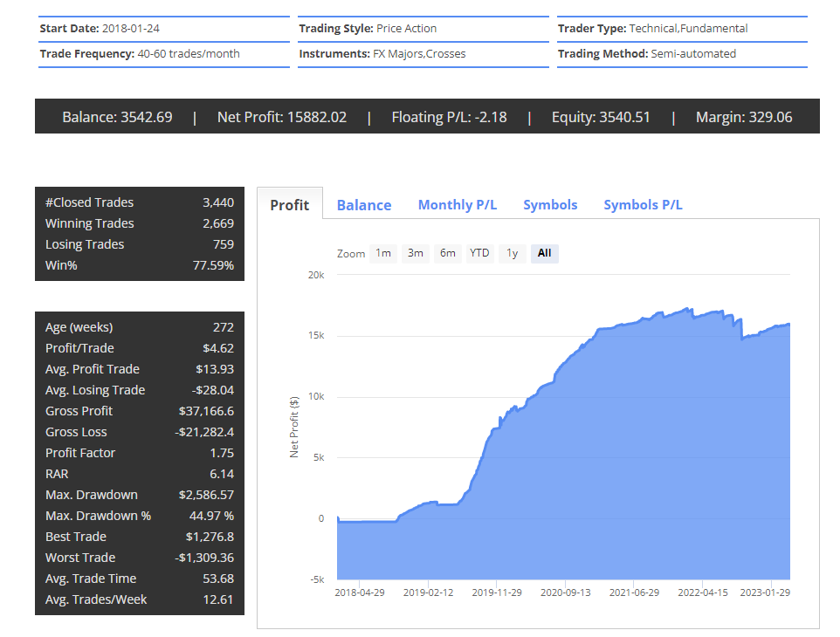Select the 3m chart range

(x=415, y=253)
